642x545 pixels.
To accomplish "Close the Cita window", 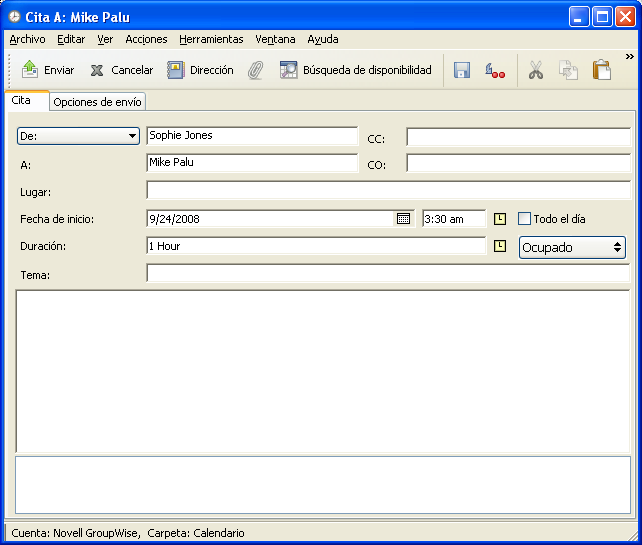I will (625, 17).
